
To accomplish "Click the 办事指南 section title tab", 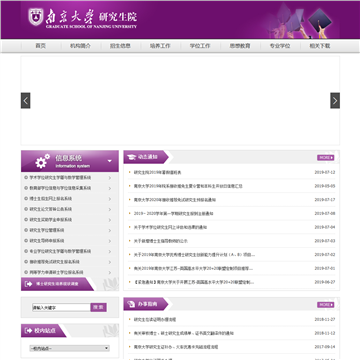I will click(146, 304).
